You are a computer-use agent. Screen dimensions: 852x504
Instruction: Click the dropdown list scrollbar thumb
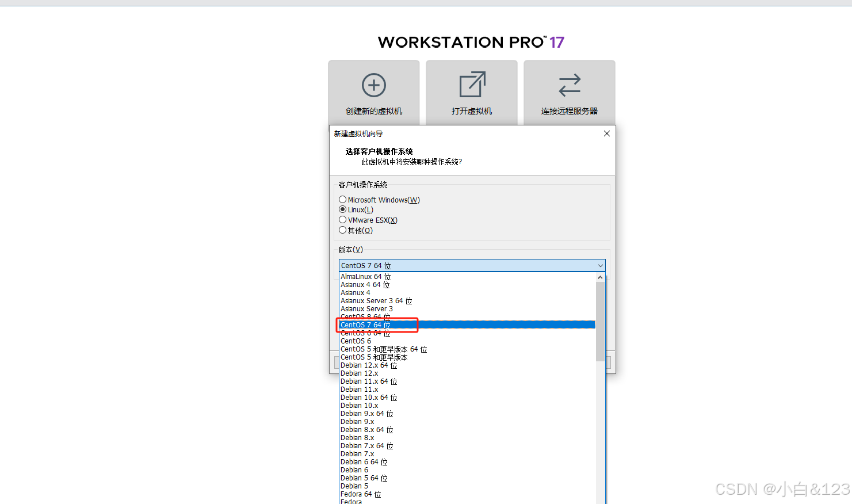(x=600, y=322)
